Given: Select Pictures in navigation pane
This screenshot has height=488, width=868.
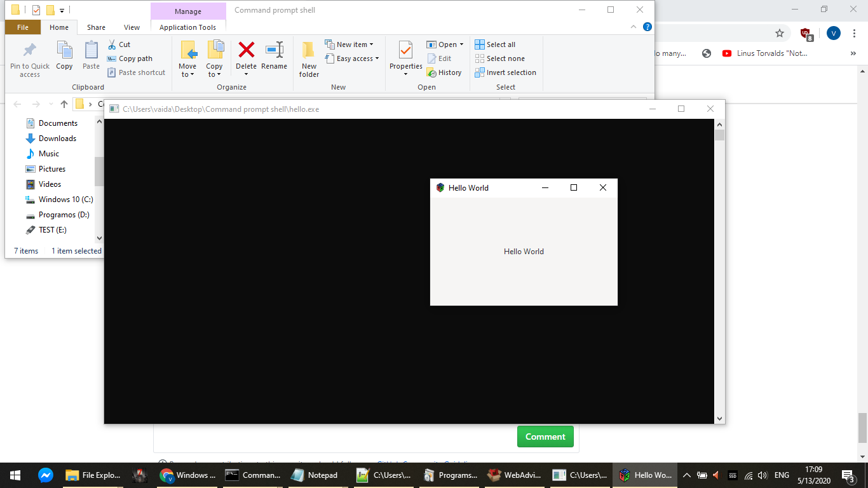Looking at the screenshot, I should click(45, 169).
